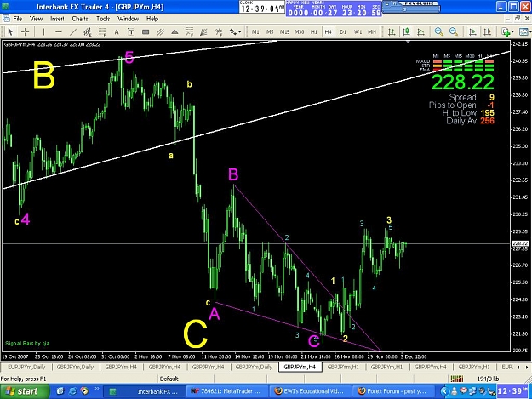
Task: Click the green-plus Templates icon
Action: click(x=506, y=31)
